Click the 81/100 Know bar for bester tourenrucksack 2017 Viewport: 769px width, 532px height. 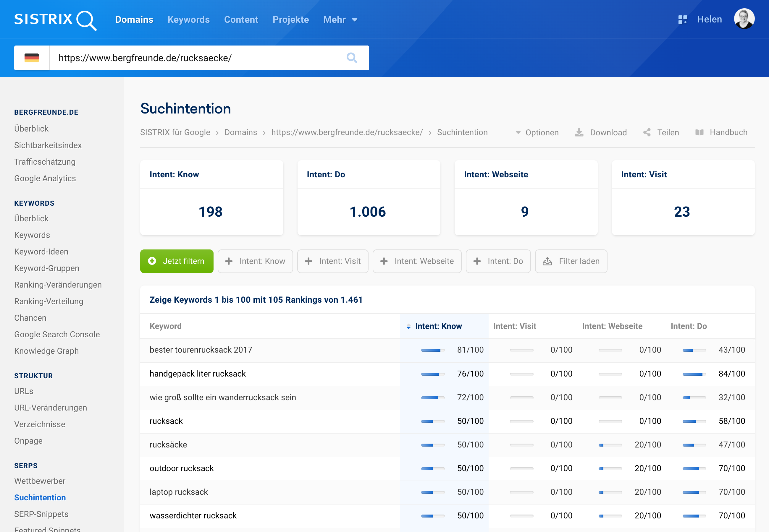point(433,350)
